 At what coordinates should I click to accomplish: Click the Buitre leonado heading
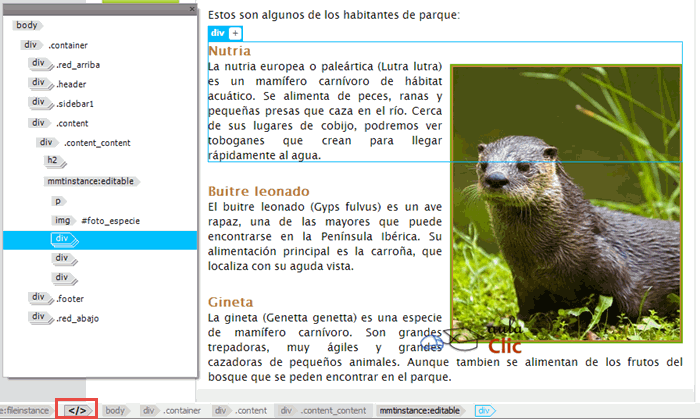pyautogui.click(x=258, y=191)
